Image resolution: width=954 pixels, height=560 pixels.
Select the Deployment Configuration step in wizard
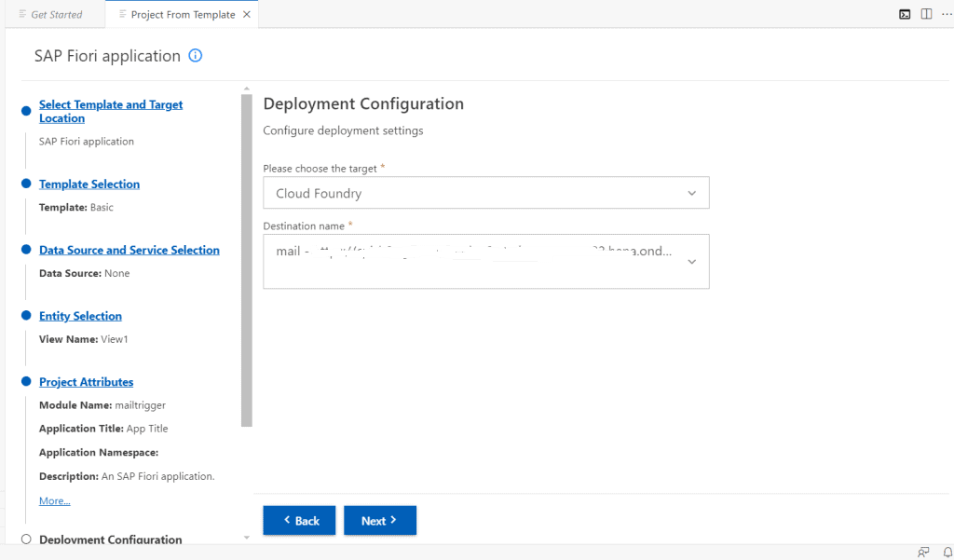(x=110, y=540)
